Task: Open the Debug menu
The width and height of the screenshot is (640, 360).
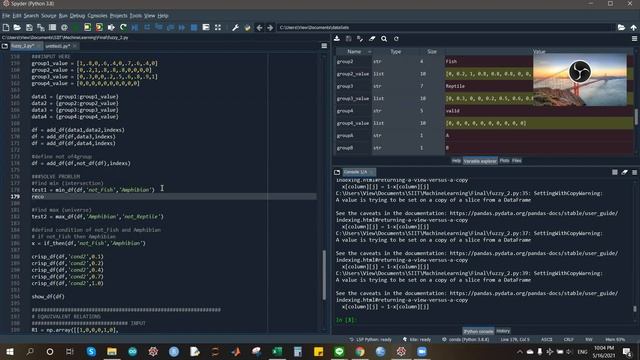Action: point(77,16)
